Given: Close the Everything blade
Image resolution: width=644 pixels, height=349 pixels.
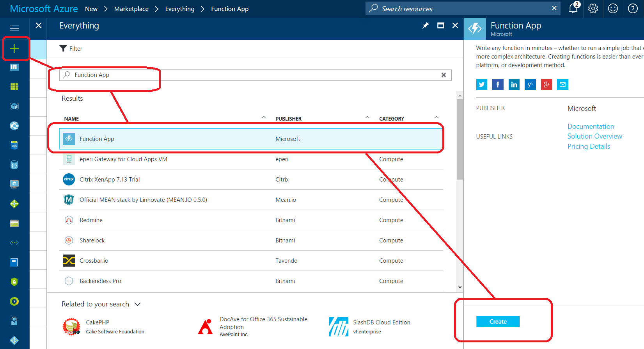Looking at the screenshot, I should click(x=455, y=25).
